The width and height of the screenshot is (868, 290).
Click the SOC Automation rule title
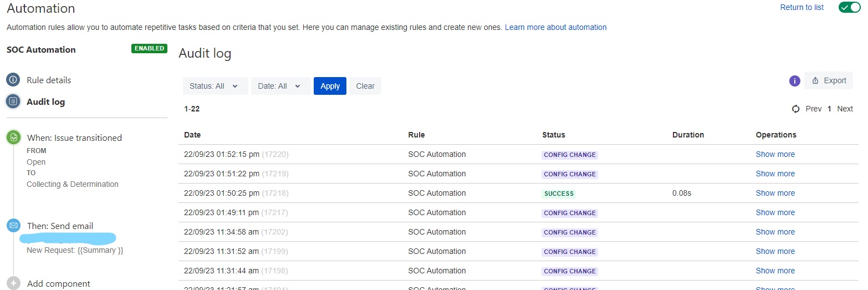pyautogui.click(x=41, y=49)
